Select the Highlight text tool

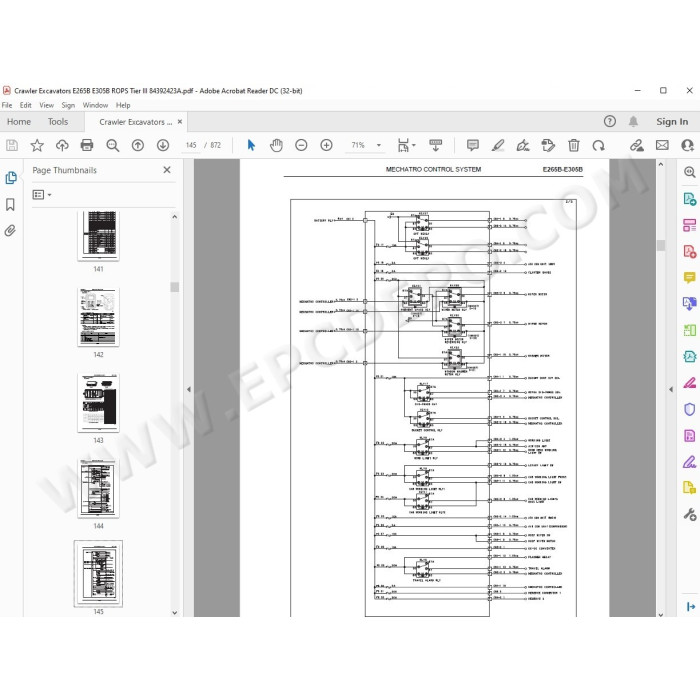(498, 145)
